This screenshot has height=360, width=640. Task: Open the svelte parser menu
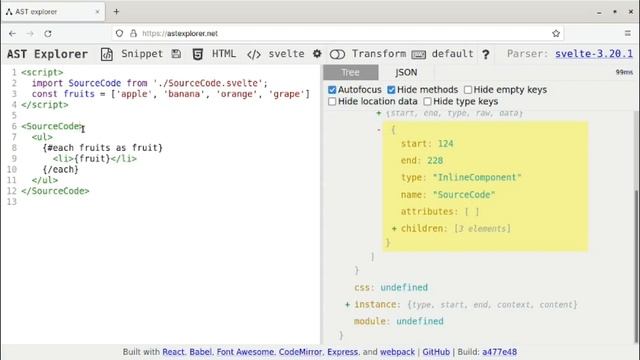286,54
